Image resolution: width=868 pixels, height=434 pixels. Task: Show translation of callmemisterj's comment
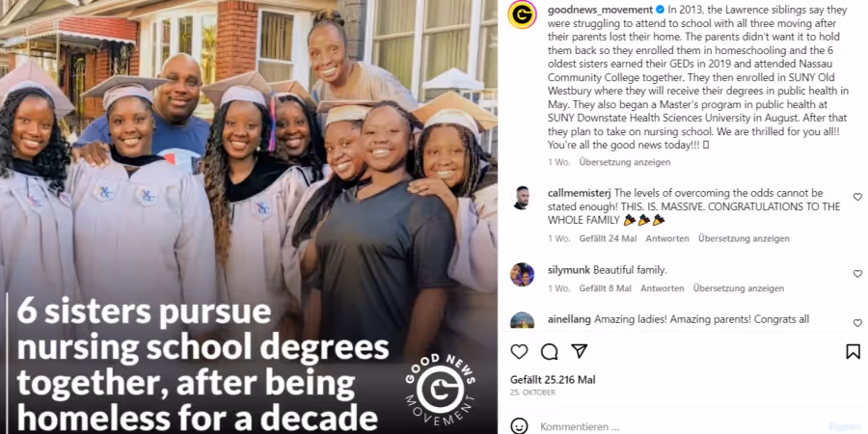point(744,238)
